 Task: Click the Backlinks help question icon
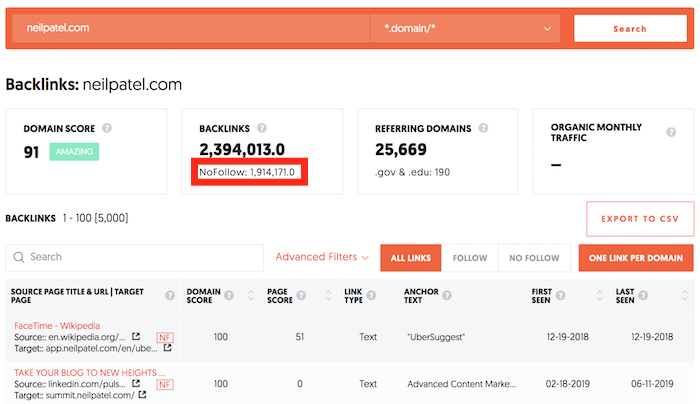click(262, 128)
